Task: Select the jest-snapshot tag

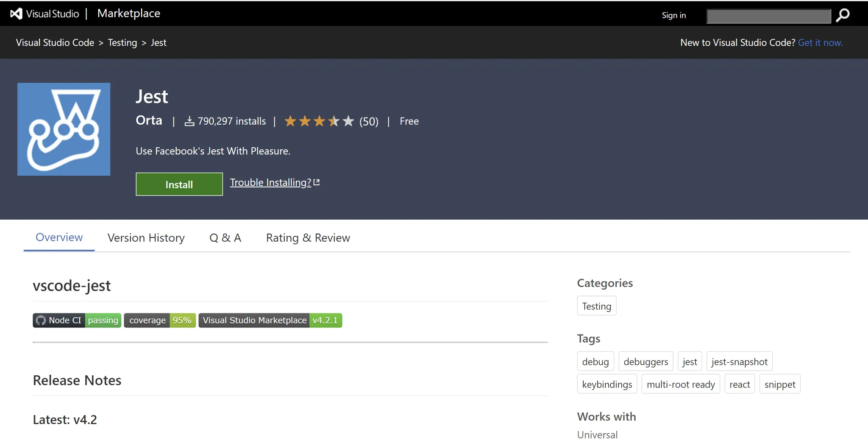Action: pos(739,362)
